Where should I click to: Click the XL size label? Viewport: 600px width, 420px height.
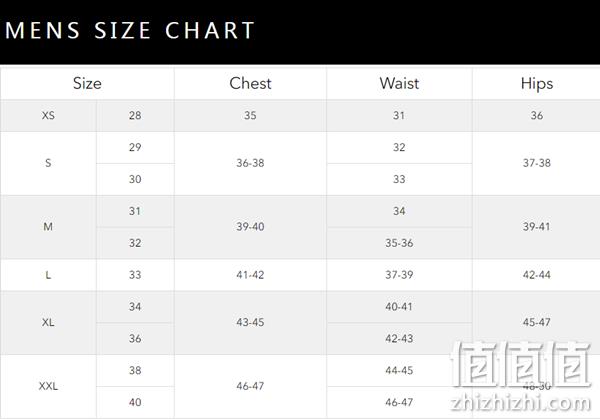pos(48,322)
